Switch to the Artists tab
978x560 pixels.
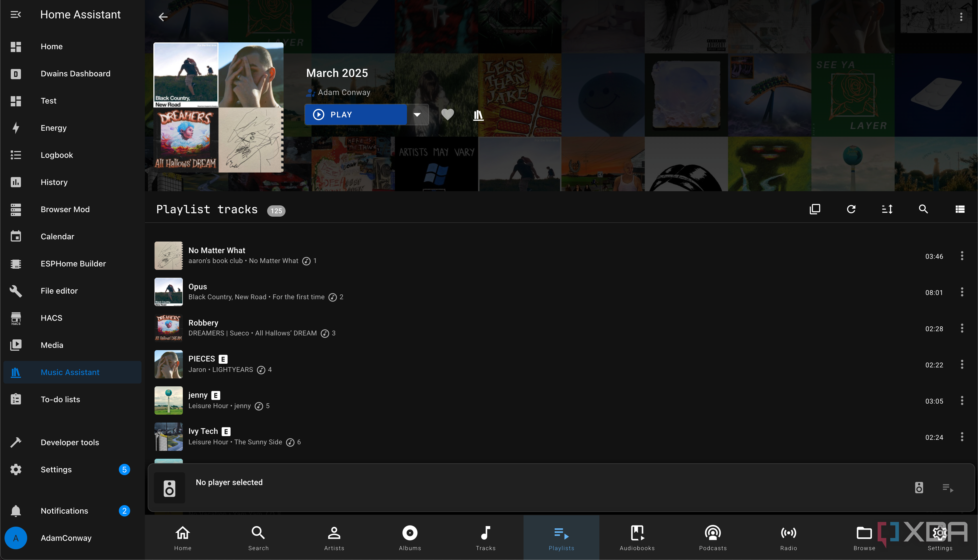[334, 538]
